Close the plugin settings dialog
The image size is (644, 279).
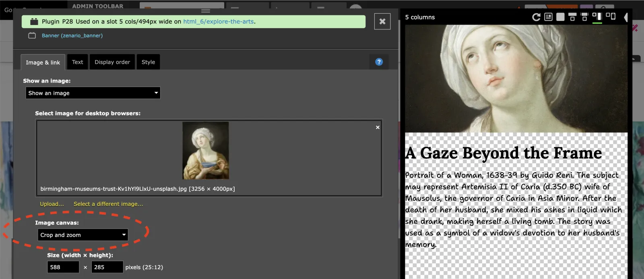[382, 21]
